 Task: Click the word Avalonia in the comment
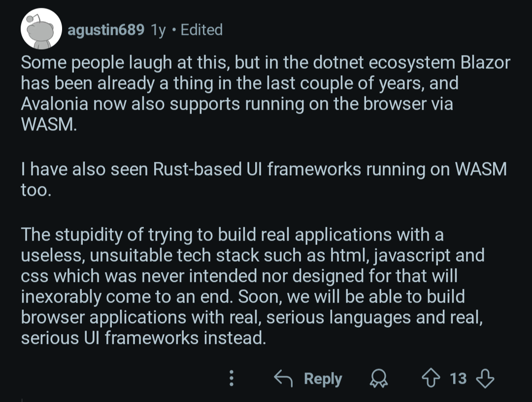[55, 104]
